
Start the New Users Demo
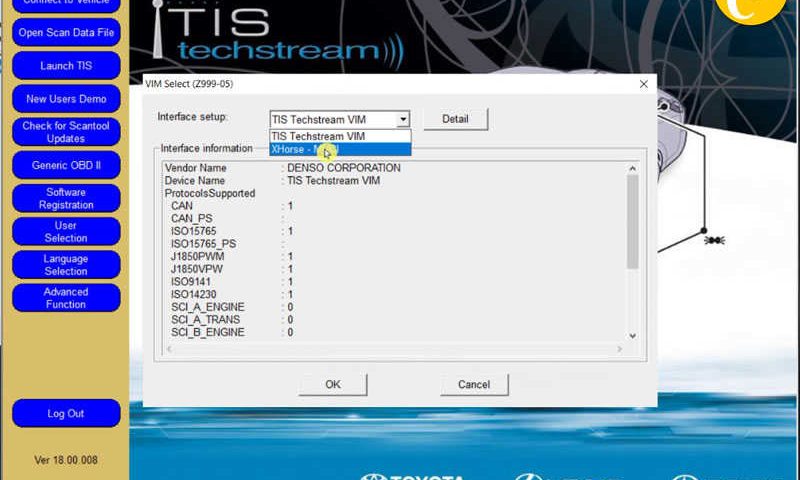(66, 99)
